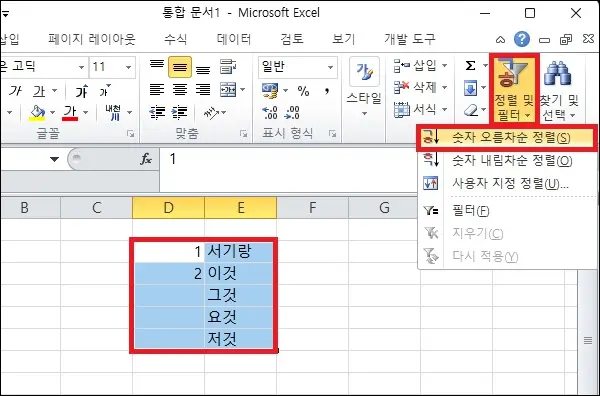Apply percent style
Screen dimensions: 600x396
point(303,91)
